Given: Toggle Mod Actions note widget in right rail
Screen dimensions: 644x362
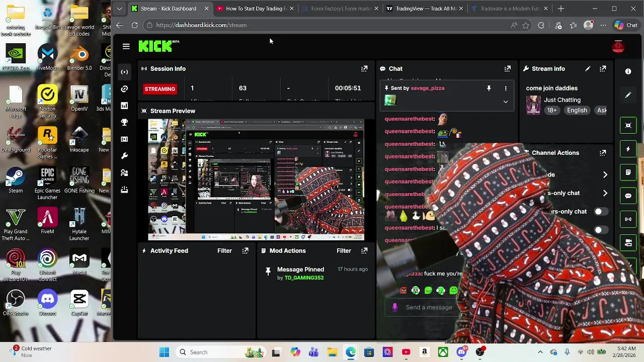Looking at the screenshot, I should coord(628,172).
